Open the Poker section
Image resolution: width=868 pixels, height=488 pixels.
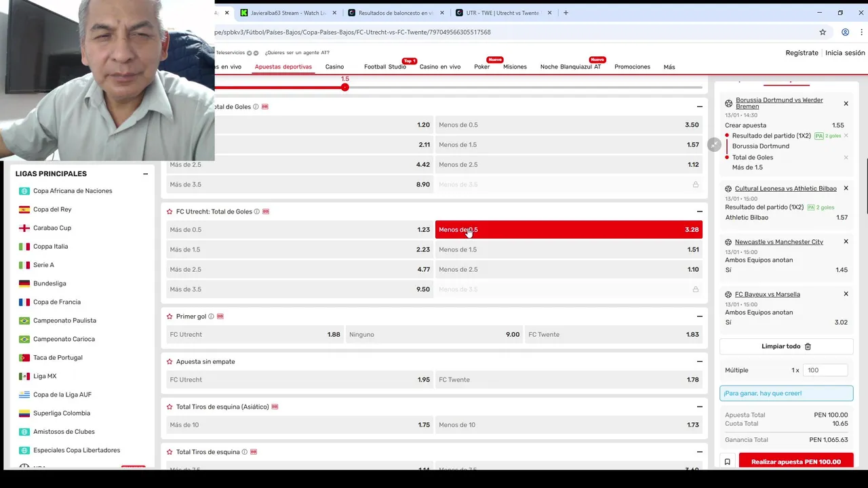point(481,67)
